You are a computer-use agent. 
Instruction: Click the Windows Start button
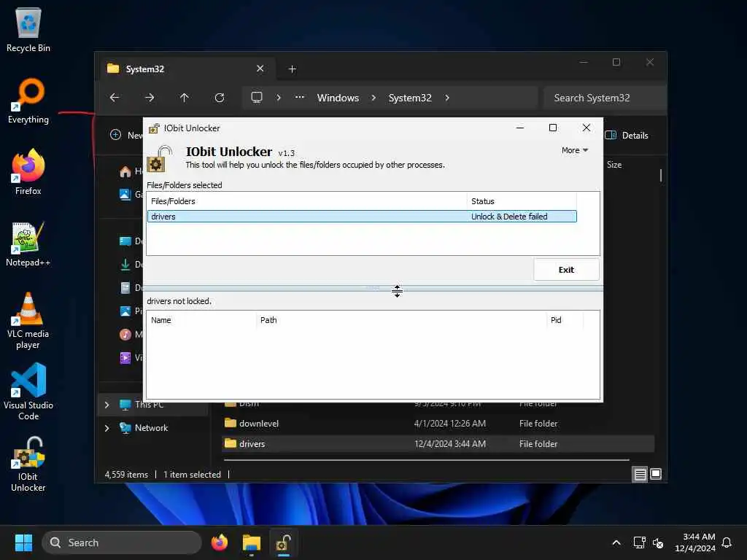click(23, 542)
